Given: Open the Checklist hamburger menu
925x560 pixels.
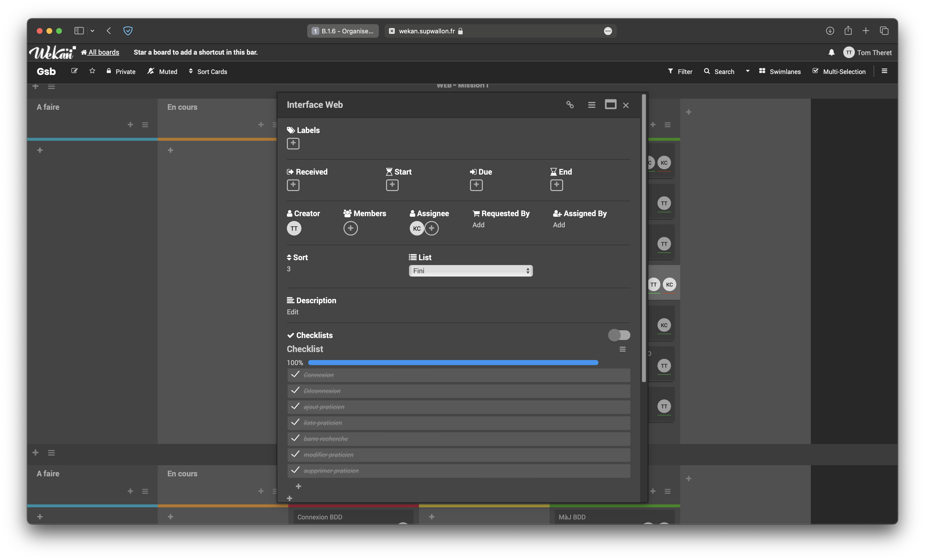Looking at the screenshot, I should 622,349.
